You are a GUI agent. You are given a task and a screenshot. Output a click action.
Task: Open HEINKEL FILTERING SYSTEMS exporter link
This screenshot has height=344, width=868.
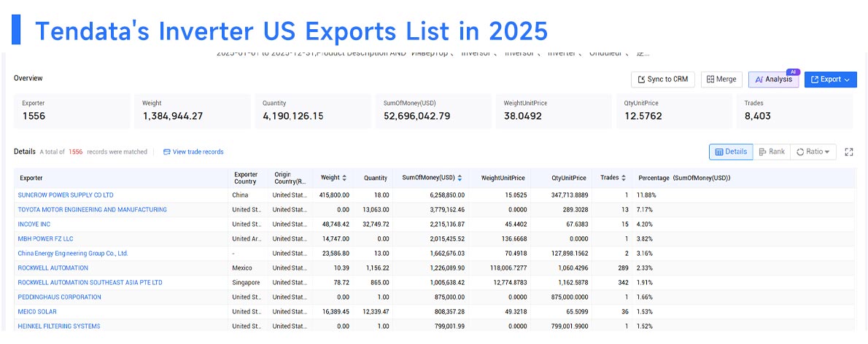pyautogui.click(x=59, y=327)
